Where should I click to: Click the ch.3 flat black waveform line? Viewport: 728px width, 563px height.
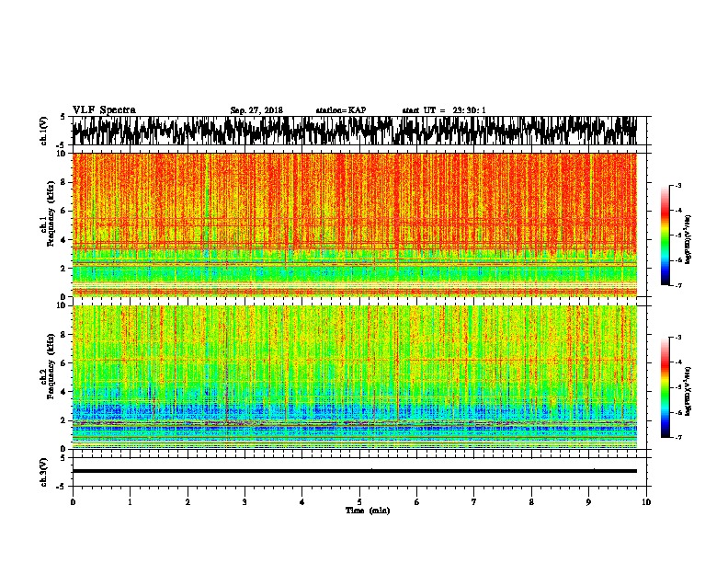(x=354, y=471)
